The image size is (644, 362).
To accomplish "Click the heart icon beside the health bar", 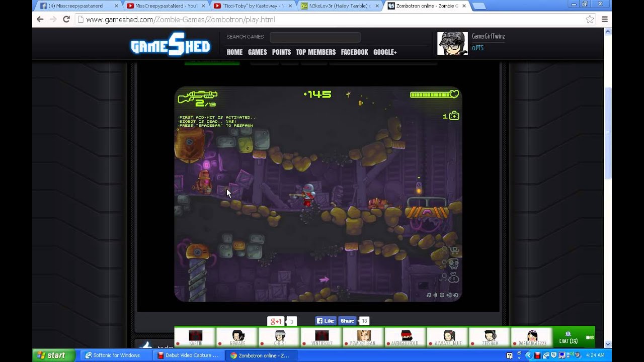I will coord(454,94).
